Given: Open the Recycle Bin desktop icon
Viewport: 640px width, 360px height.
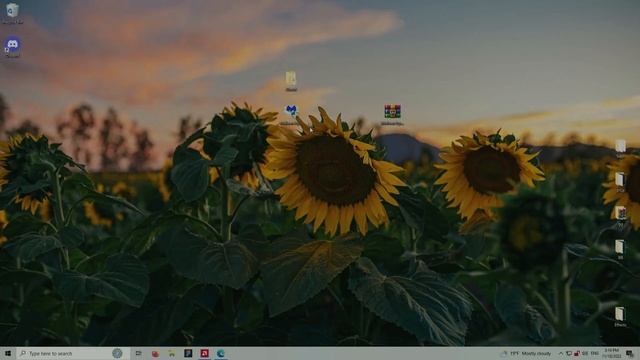Looking at the screenshot, I should 12,12.
